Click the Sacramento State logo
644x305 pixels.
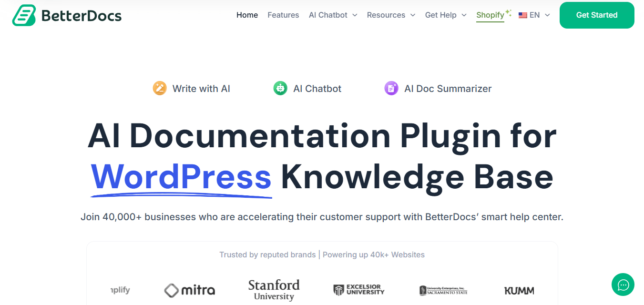point(443,290)
